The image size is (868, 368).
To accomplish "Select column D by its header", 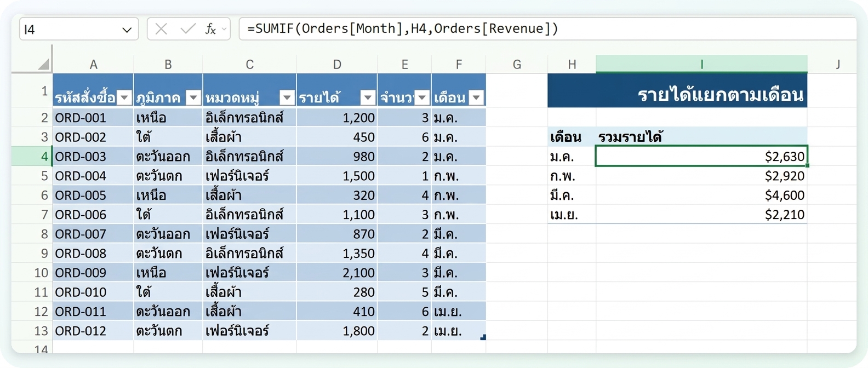I will (337, 65).
